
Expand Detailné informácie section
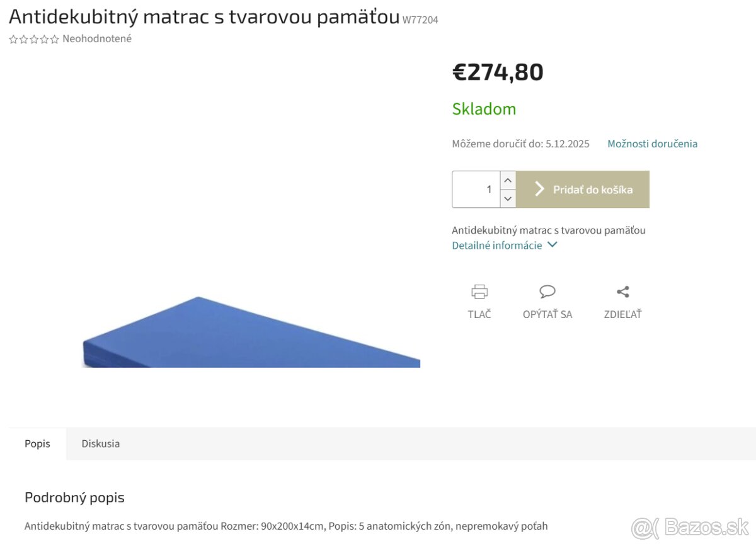click(x=504, y=246)
